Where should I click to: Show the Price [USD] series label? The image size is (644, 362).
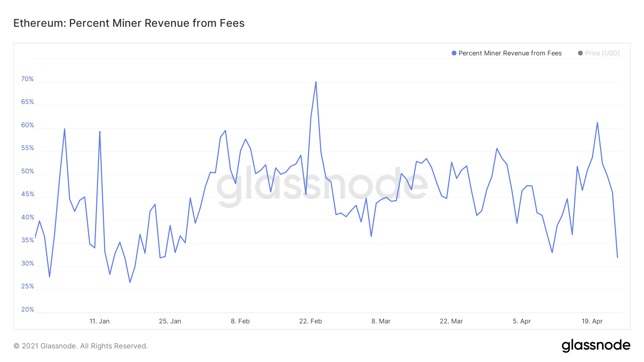pyautogui.click(x=602, y=53)
